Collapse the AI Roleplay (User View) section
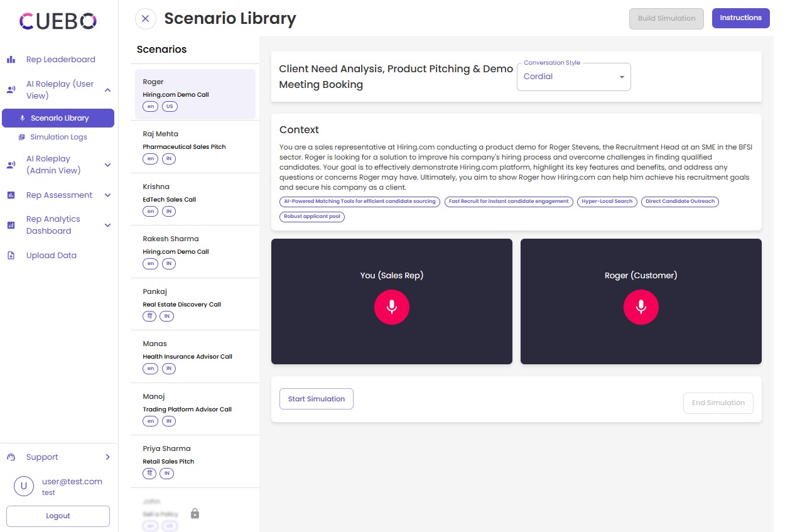 click(107, 90)
